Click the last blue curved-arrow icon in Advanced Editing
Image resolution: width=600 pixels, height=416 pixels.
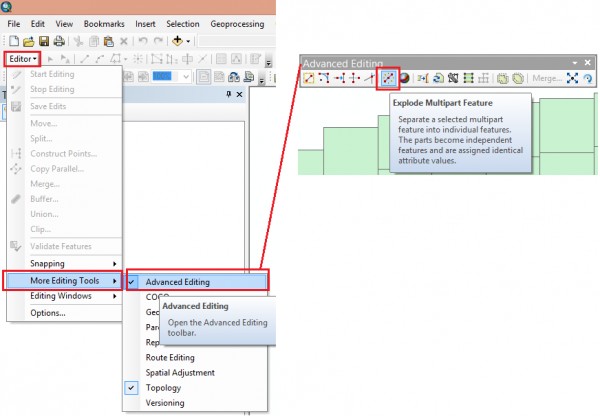tap(588, 78)
